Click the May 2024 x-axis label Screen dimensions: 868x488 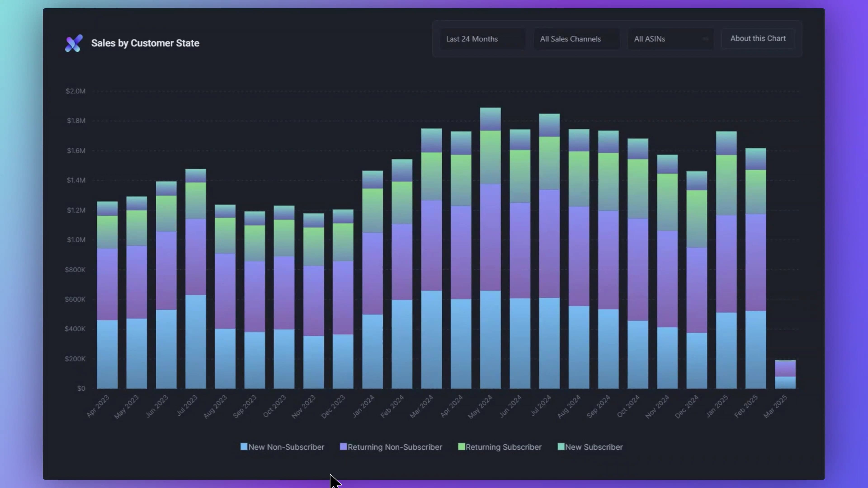pyautogui.click(x=480, y=407)
